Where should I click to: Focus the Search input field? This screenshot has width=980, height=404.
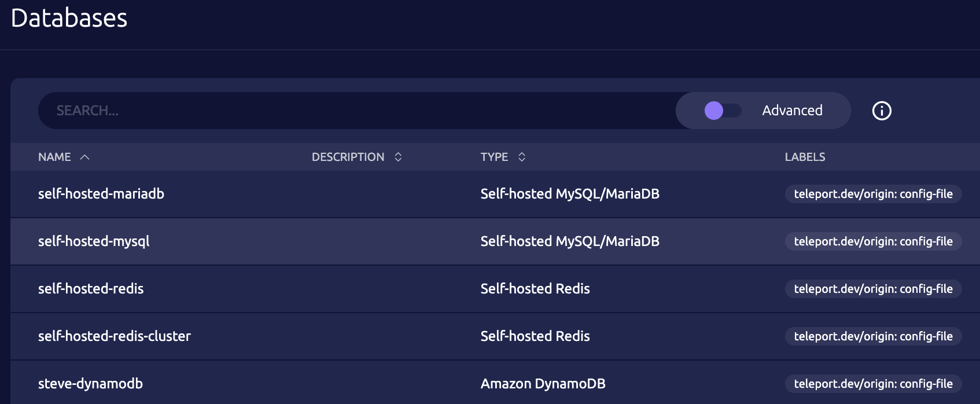[x=347, y=111]
